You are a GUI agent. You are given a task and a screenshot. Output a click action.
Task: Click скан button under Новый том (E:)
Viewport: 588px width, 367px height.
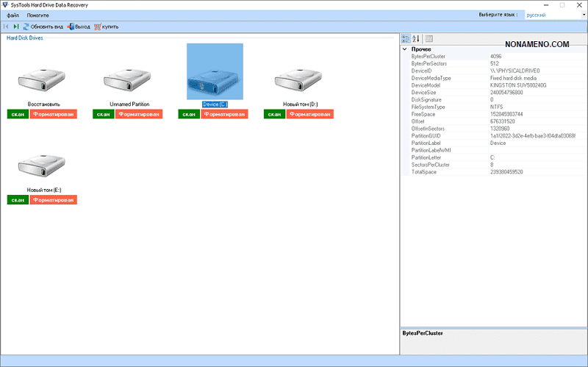pos(18,200)
